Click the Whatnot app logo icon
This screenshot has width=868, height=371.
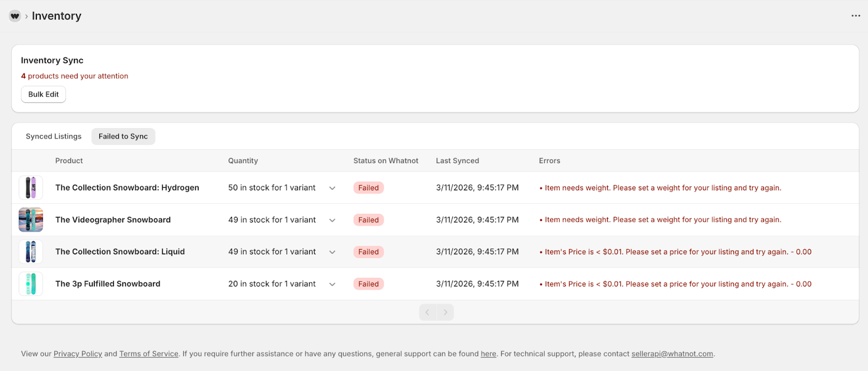point(15,16)
